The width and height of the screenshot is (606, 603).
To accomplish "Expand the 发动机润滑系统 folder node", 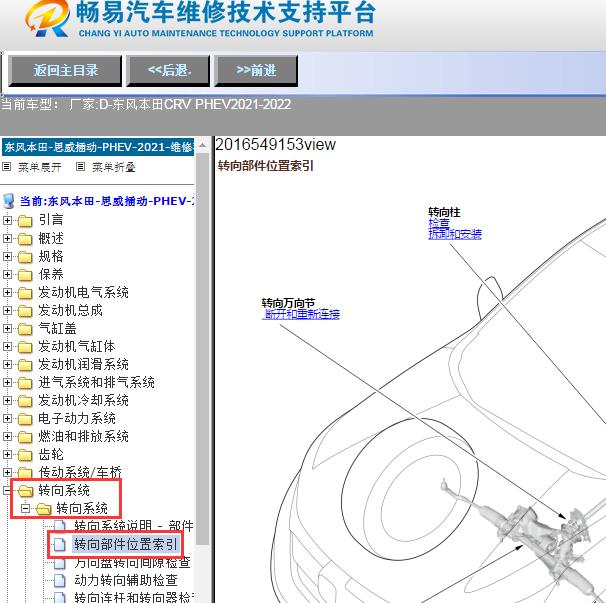I will [x=7, y=365].
